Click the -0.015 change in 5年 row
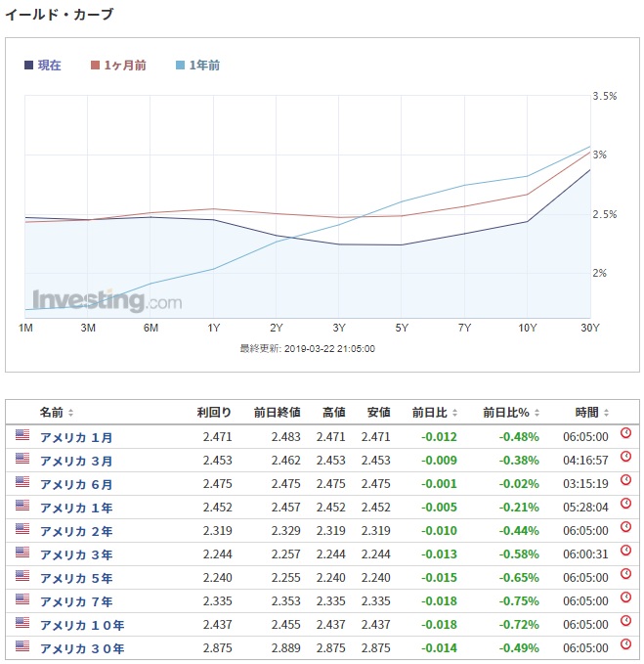 click(439, 578)
